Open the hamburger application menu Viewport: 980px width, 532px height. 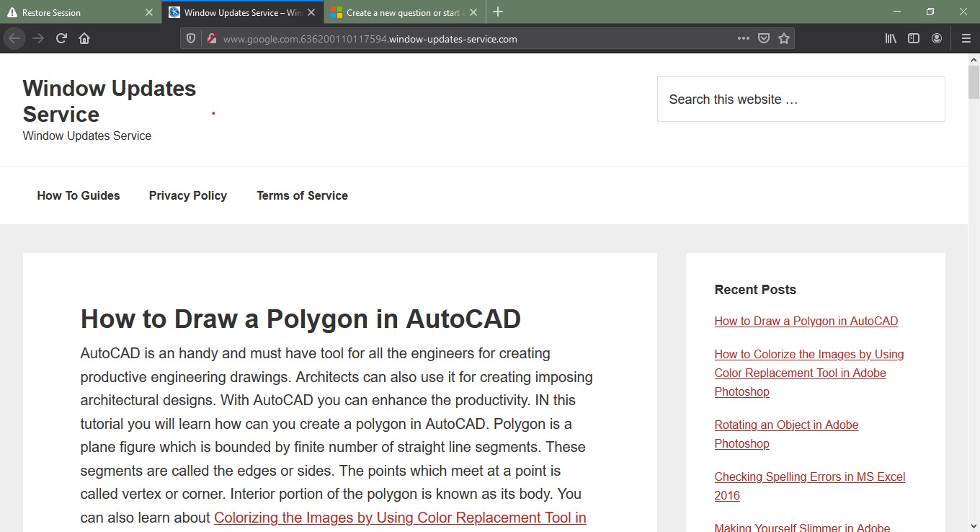pos(966,38)
